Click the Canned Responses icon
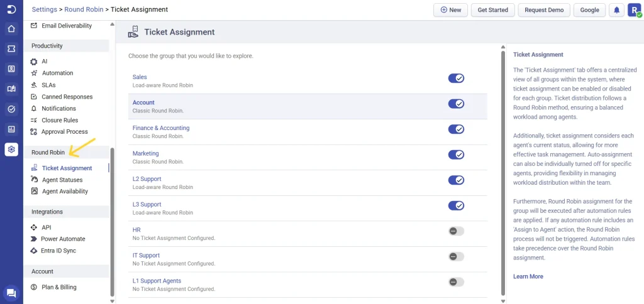The image size is (644, 304). 34,97
